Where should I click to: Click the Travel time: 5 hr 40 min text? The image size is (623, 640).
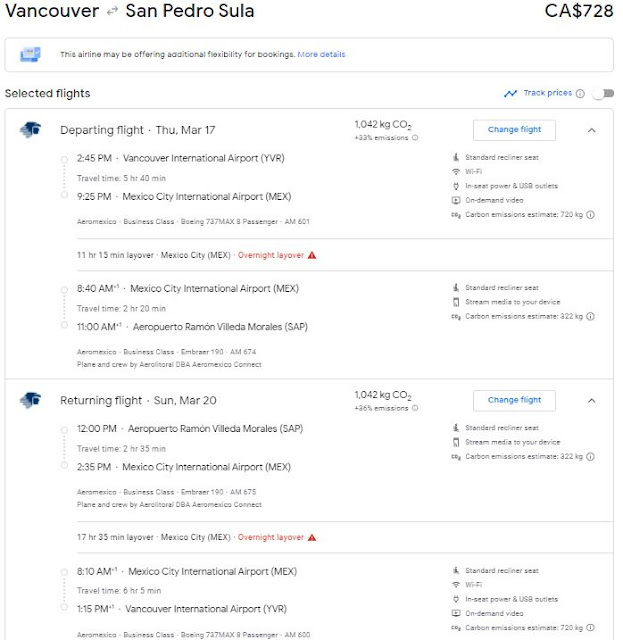click(x=121, y=178)
